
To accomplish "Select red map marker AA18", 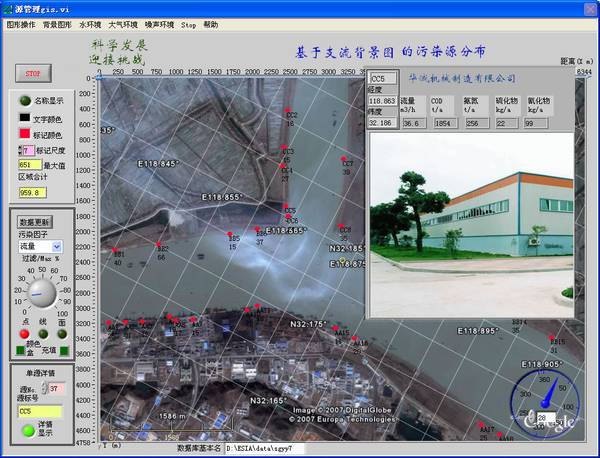I will pyautogui.click(x=499, y=434).
